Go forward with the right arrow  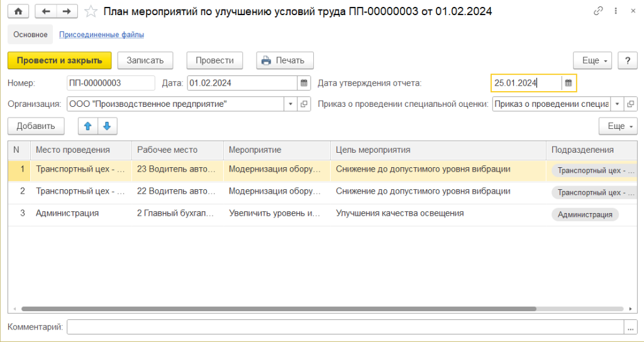pos(67,11)
